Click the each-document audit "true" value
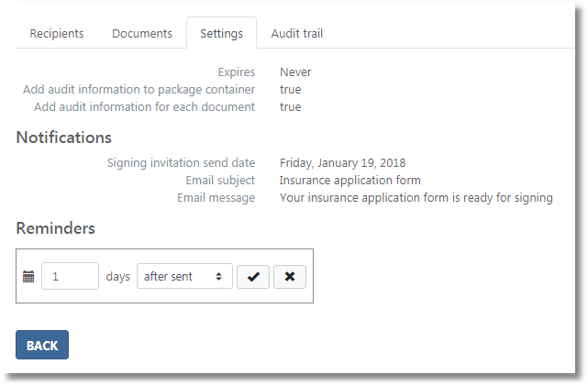 pos(290,107)
